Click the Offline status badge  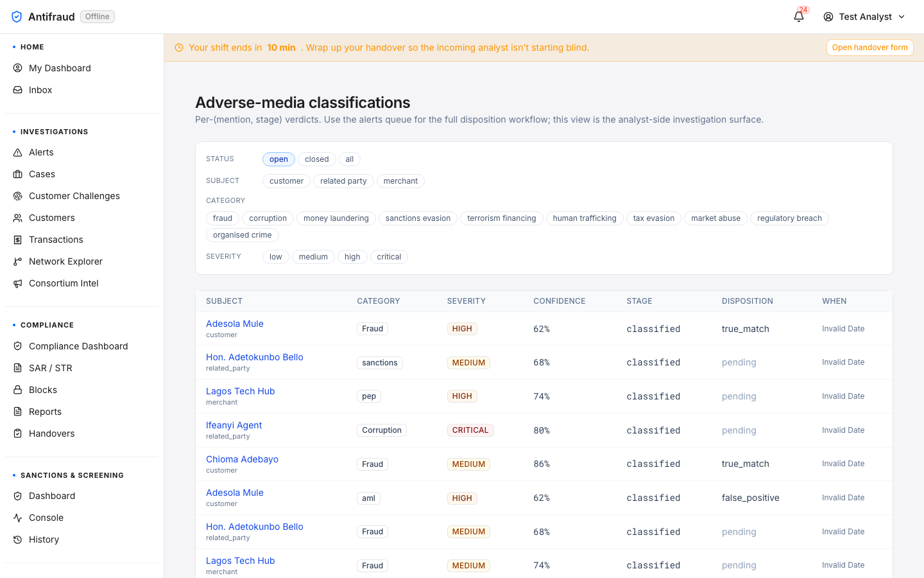point(98,17)
